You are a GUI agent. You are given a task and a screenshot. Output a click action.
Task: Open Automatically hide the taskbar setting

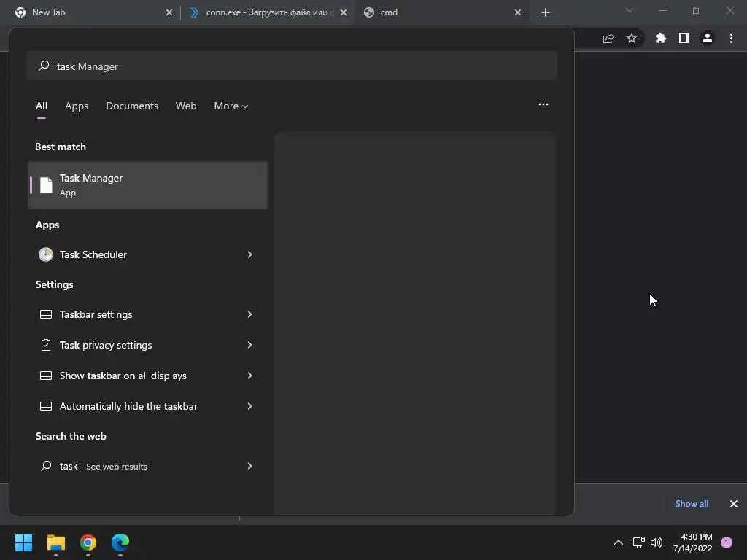(147, 406)
